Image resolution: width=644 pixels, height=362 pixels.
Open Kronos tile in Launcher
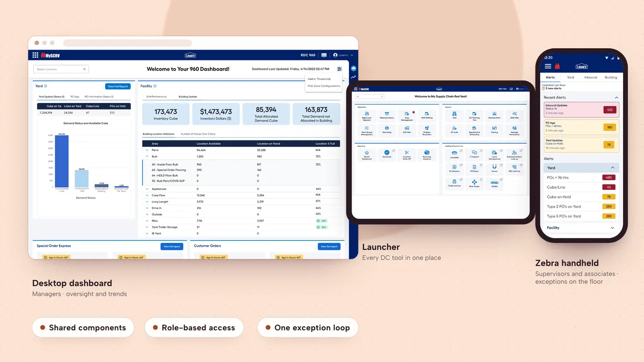(x=494, y=168)
